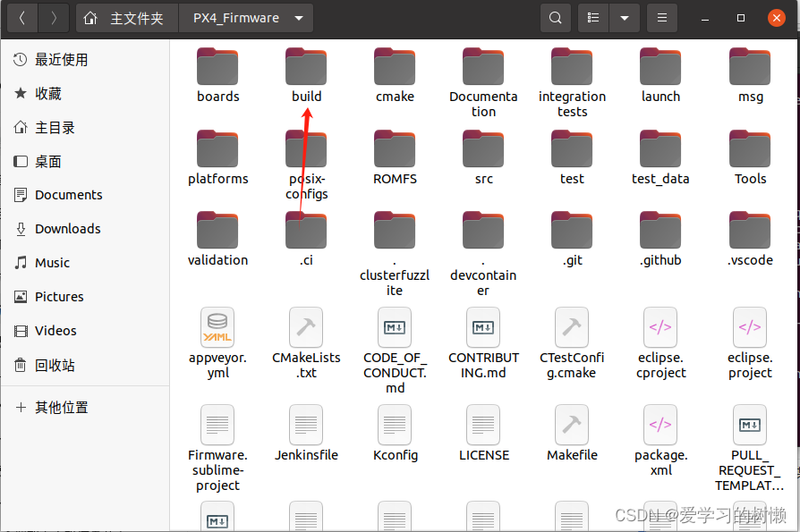Screen dimensions: 800x532
Task: Expand the PX4_Firmware path dropdown
Action: (x=298, y=18)
